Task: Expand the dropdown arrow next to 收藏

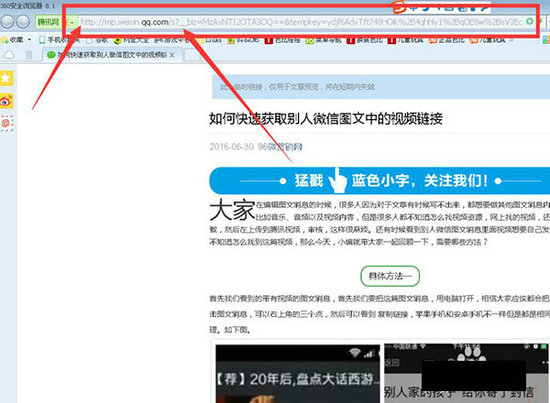Action: coord(29,40)
